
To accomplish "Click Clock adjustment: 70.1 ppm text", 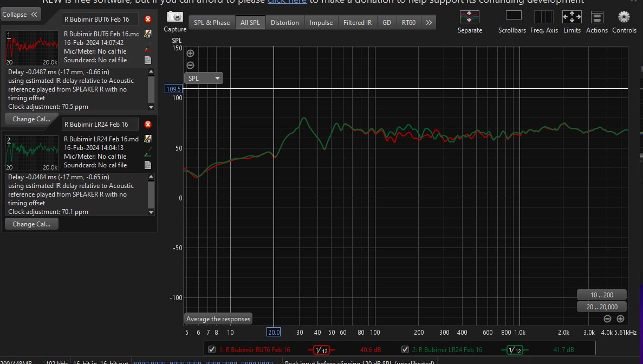I will click(x=48, y=211).
